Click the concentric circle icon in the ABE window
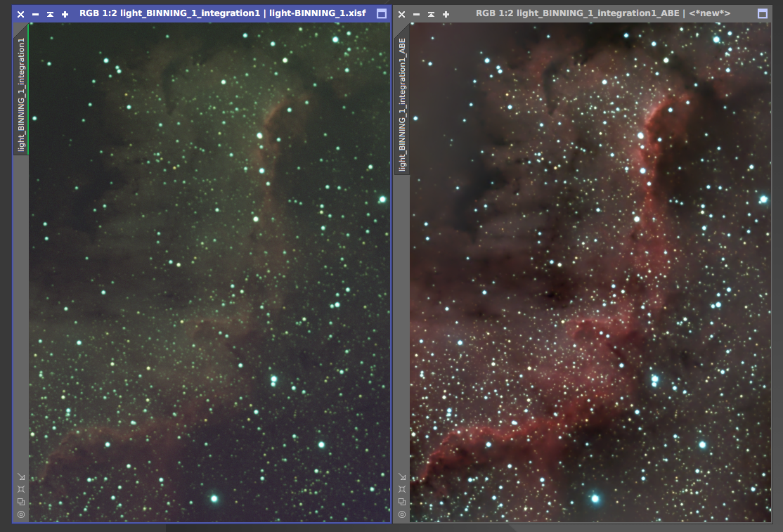783x532 pixels. tap(401, 514)
